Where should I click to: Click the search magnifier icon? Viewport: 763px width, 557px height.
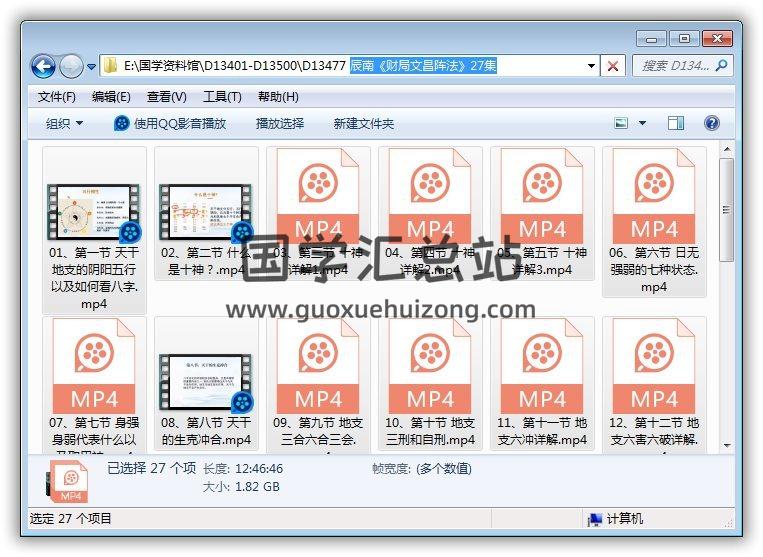point(722,66)
